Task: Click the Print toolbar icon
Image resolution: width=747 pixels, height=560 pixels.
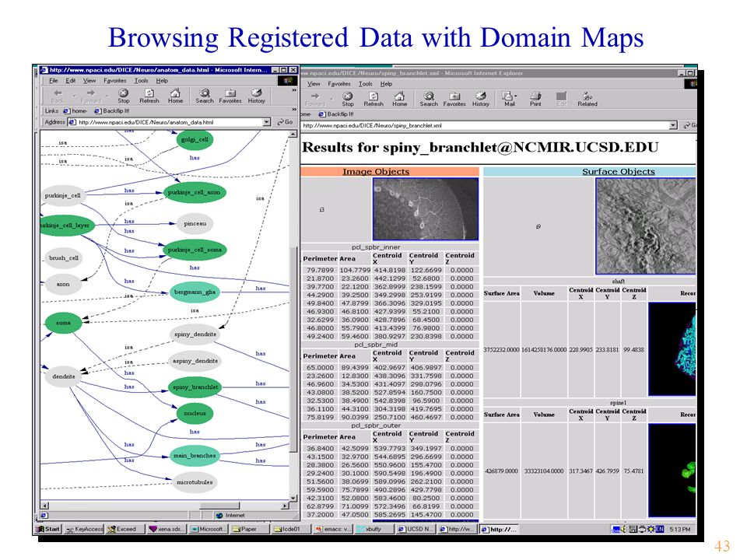Action: pos(535,99)
